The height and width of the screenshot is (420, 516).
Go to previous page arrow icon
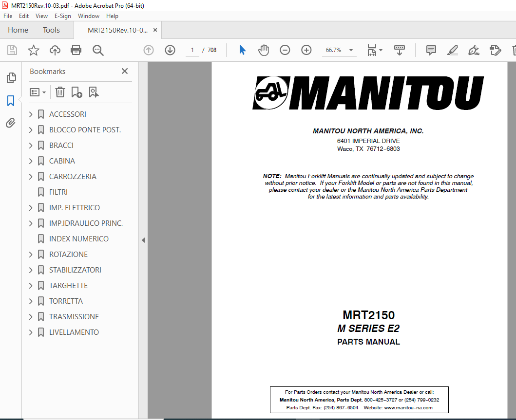(x=149, y=50)
